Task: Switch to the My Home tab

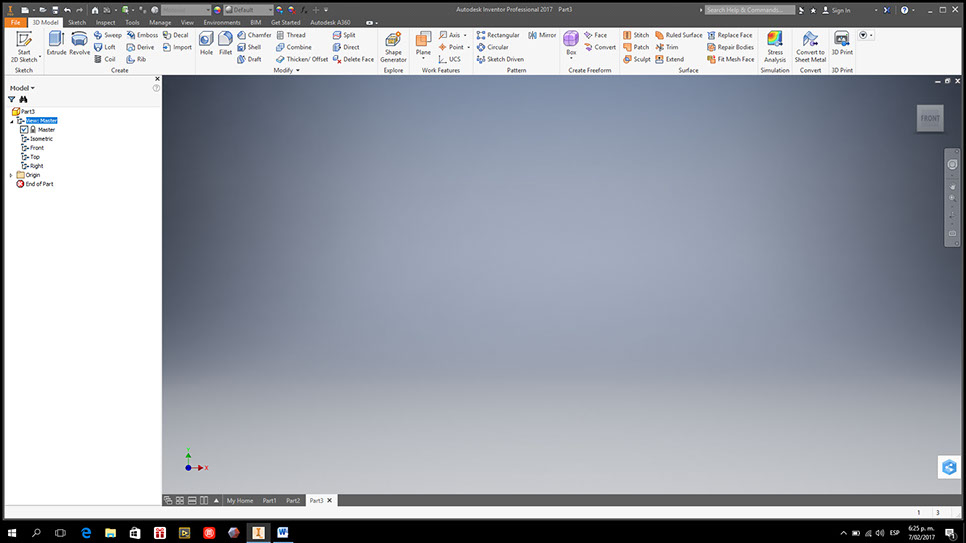Action: (240, 500)
